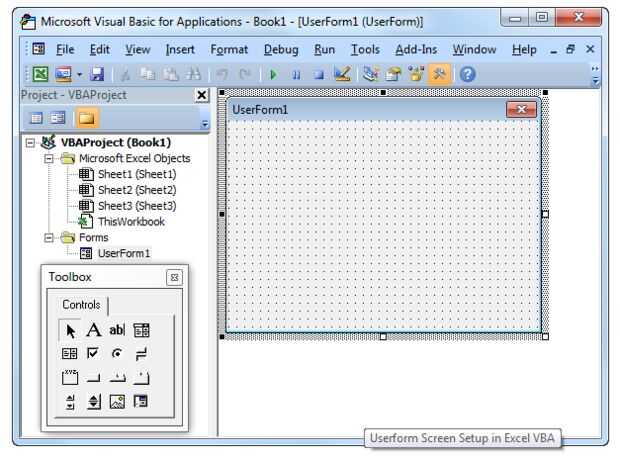Open the Object Browser toolbar icon

416,74
